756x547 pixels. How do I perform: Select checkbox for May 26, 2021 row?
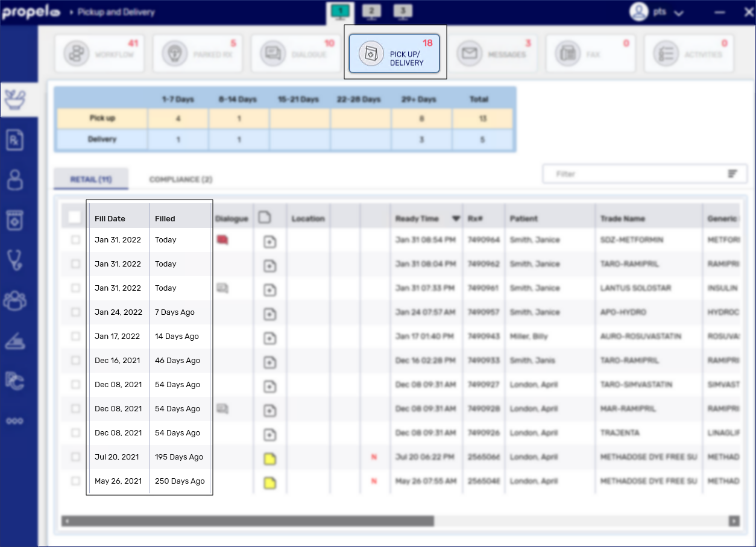point(75,481)
